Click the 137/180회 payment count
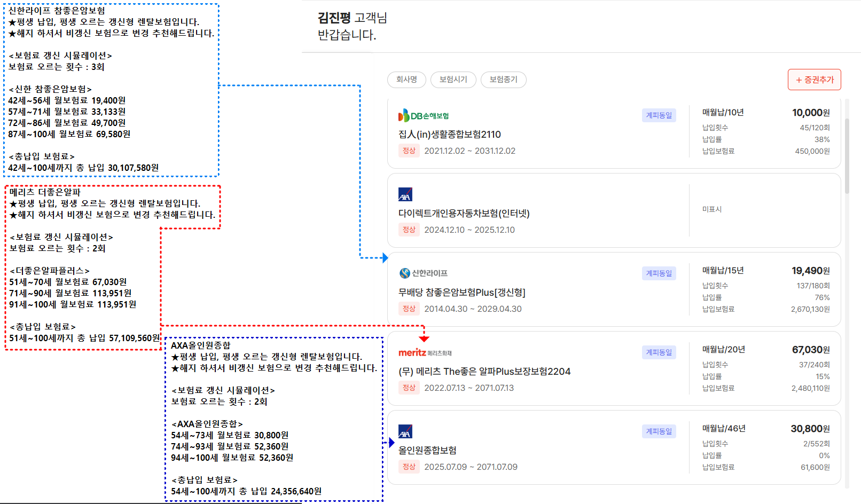Image resolution: width=861 pixels, height=504 pixels. (x=813, y=286)
